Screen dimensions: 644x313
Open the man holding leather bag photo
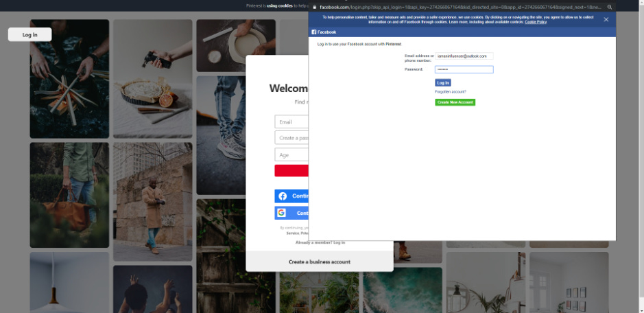pyautogui.click(x=69, y=195)
